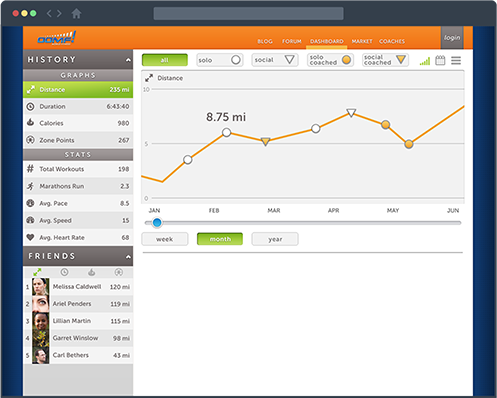Click the browser home icon
Screen dimensions: 497x398
pyautogui.click(x=76, y=14)
